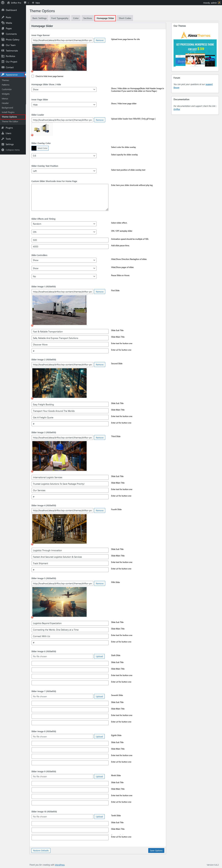Click the Custom Slider Shortcode textarea
The image size is (222, 868).
pos(70,198)
